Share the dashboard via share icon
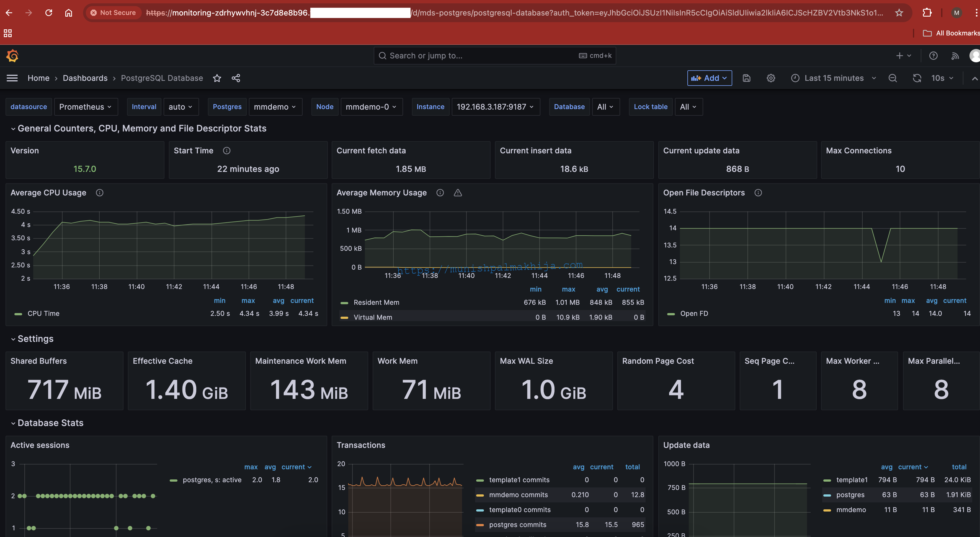The width and height of the screenshot is (980, 537). pyautogui.click(x=236, y=78)
